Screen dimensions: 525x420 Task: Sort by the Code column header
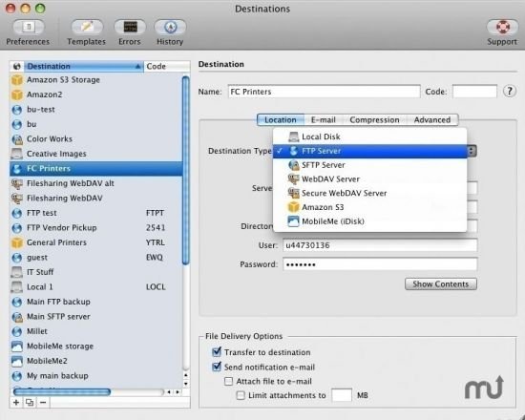point(167,66)
